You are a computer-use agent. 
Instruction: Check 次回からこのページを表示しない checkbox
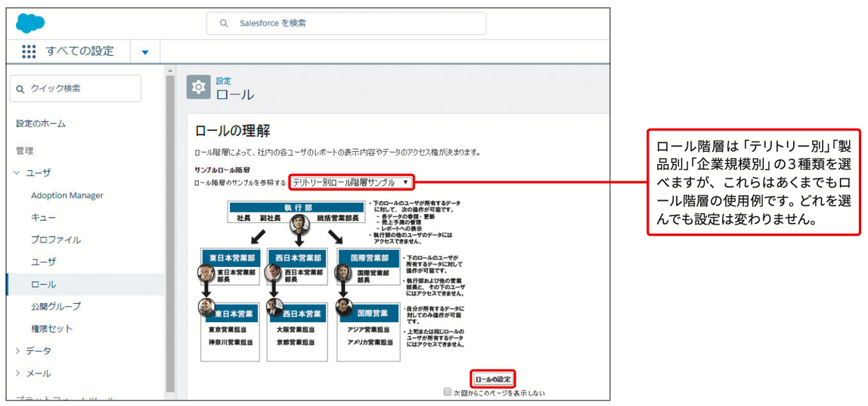point(448,392)
